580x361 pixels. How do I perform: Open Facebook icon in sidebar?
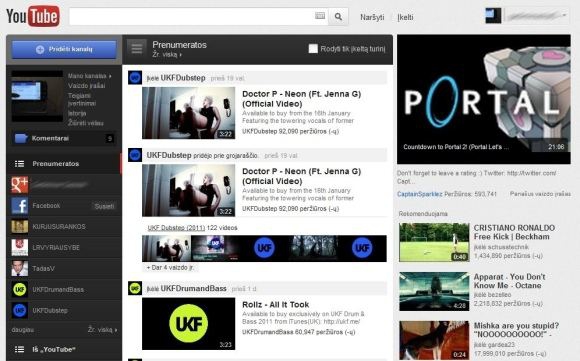tap(20, 206)
